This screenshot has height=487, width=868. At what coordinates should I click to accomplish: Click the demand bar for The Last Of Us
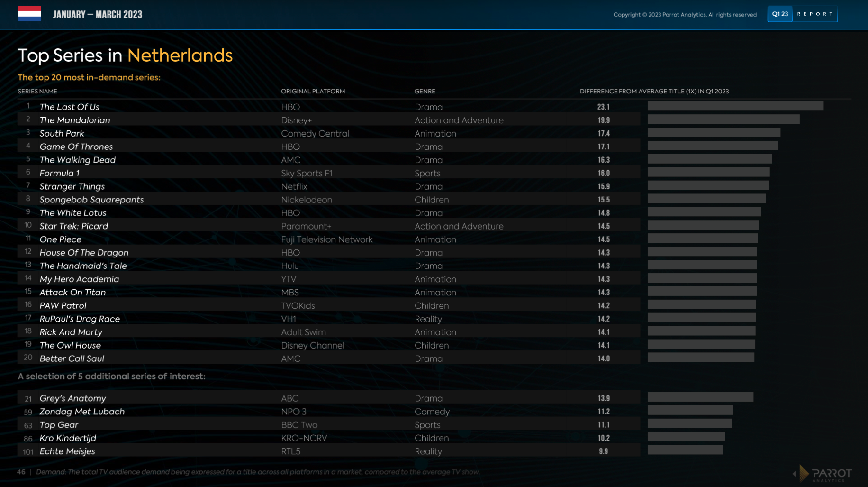pos(735,106)
